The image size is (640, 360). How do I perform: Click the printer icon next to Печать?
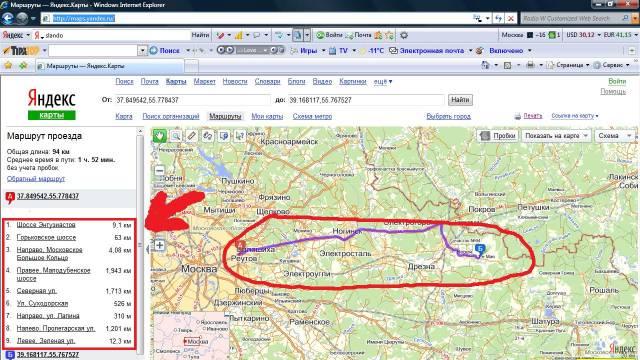(518, 116)
